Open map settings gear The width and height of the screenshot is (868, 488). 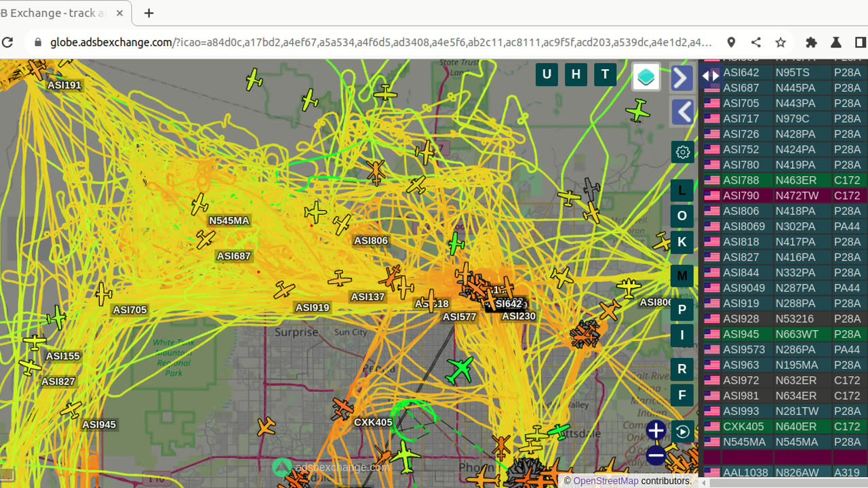coord(683,152)
